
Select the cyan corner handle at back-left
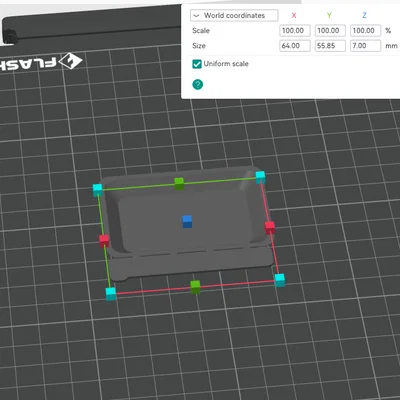tap(98, 190)
